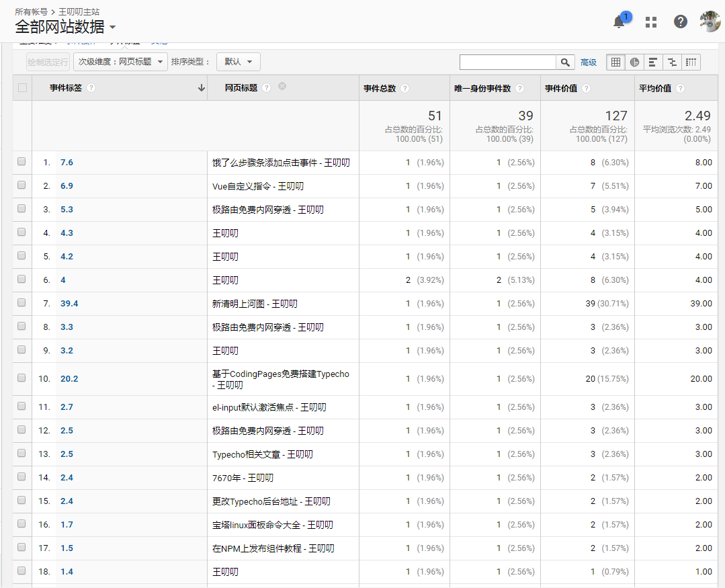Click the help question mark icon

[x=681, y=22]
